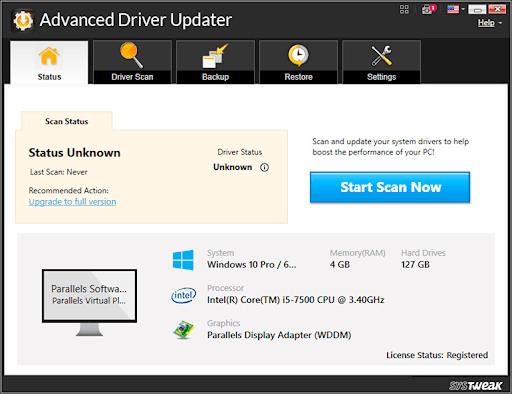Close the Advanced Driver Updater window
The width and height of the screenshot is (512, 394).
(x=497, y=9)
